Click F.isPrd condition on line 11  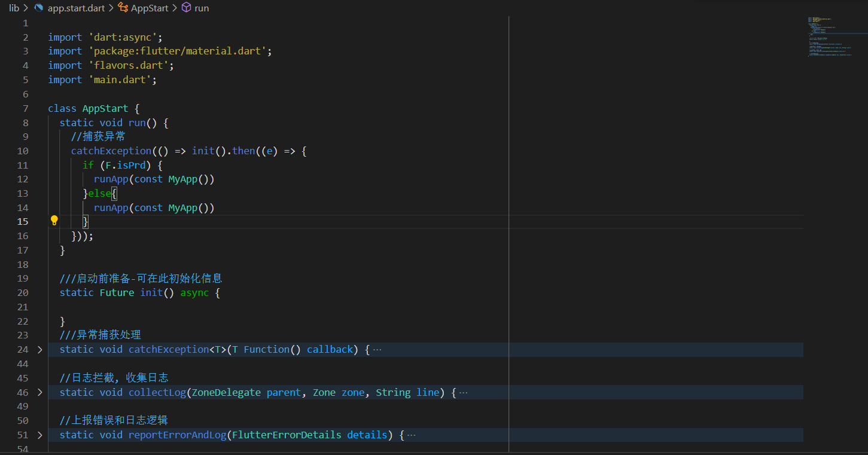[x=126, y=166]
